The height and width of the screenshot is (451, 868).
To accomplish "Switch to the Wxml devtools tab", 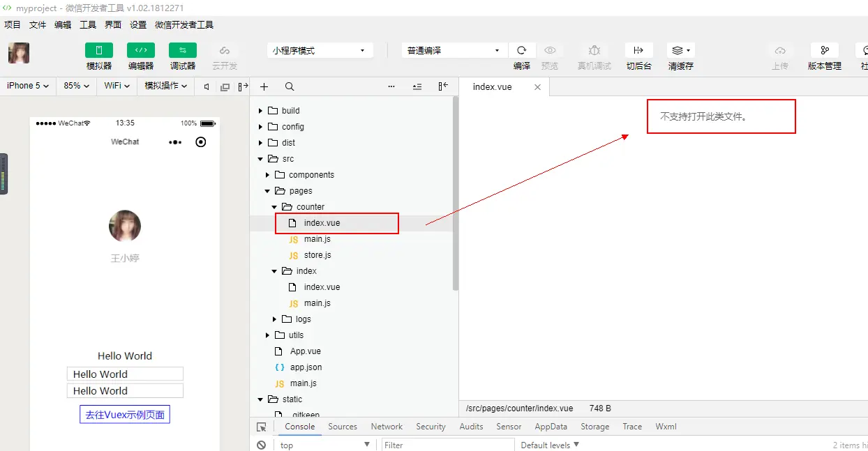I will pos(666,427).
